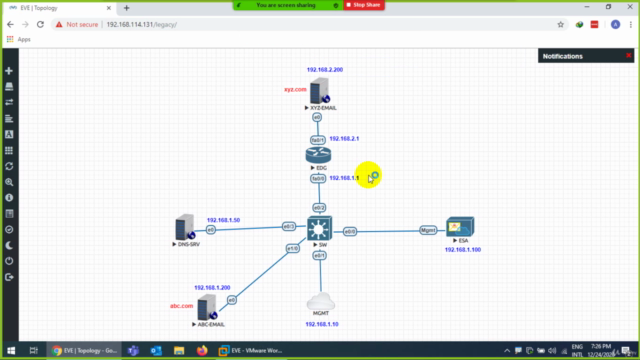Open Firefox from taskbar
The image size is (640, 360).
(x=202, y=350)
